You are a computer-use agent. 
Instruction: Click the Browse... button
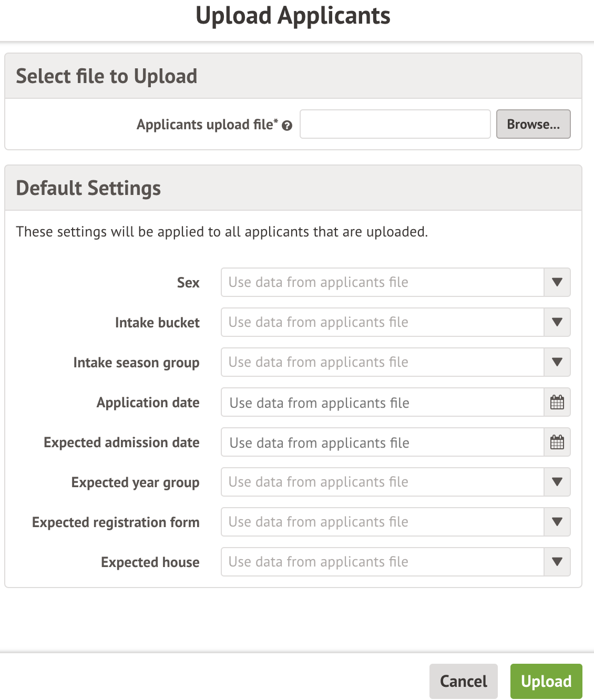tap(533, 125)
